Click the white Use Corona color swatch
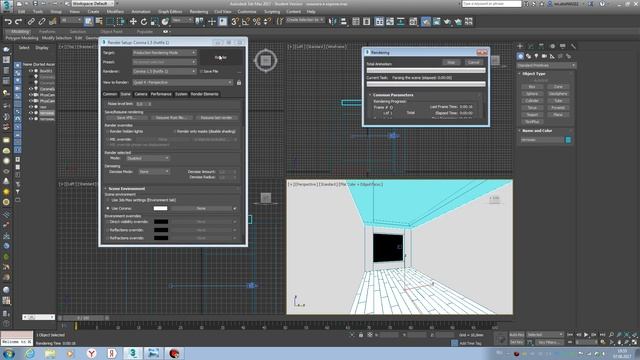Image resolution: width=640 pixels, height=360 pixels. pos(160,209)
